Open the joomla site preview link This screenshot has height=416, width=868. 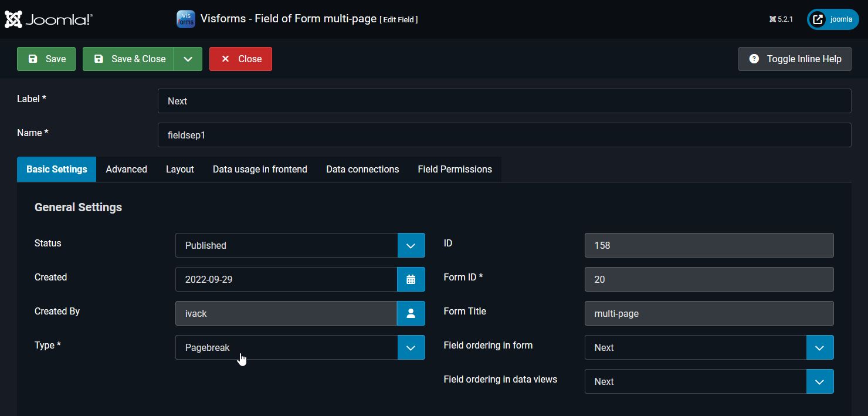point(832,19)
